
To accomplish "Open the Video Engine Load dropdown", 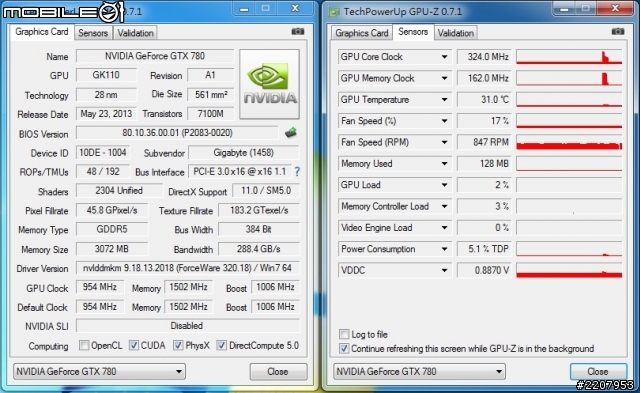I will 444,228.
